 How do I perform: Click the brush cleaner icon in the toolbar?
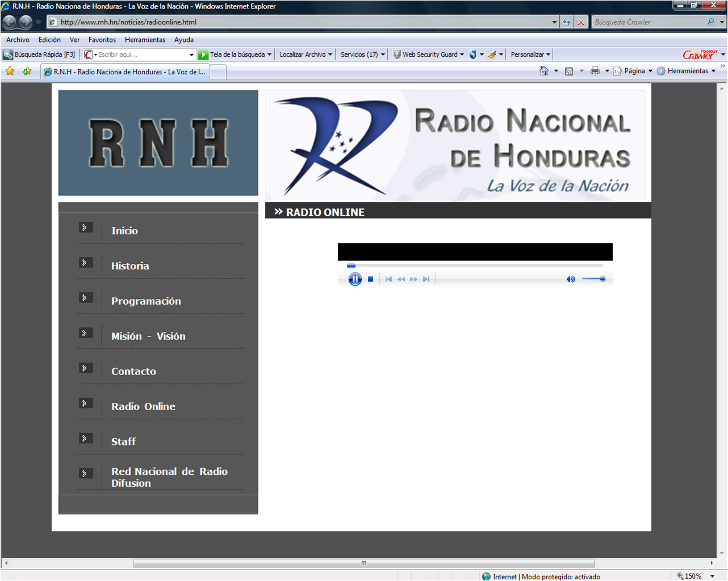(492, 54)
